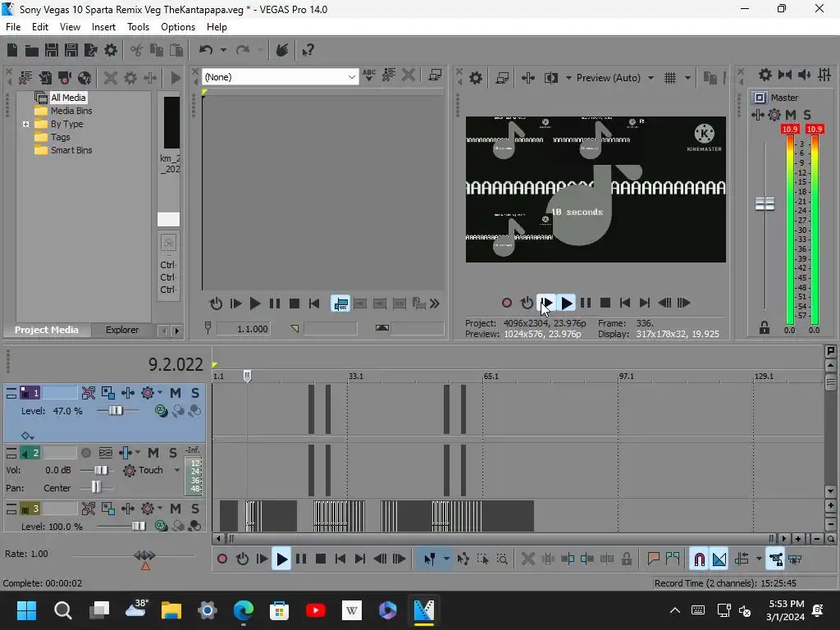Click the Cut scissors icon in main toolbar
Viewport: 840px width, 630px height.
pyautogui.click(x=137, y=50)
